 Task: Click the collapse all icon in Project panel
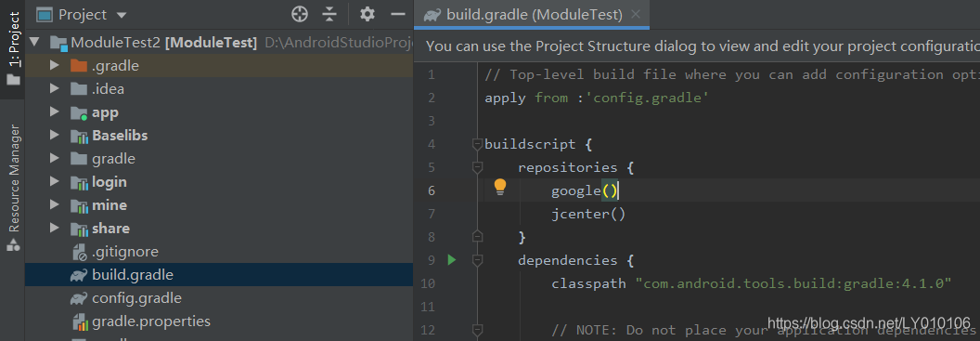(329, 14)
